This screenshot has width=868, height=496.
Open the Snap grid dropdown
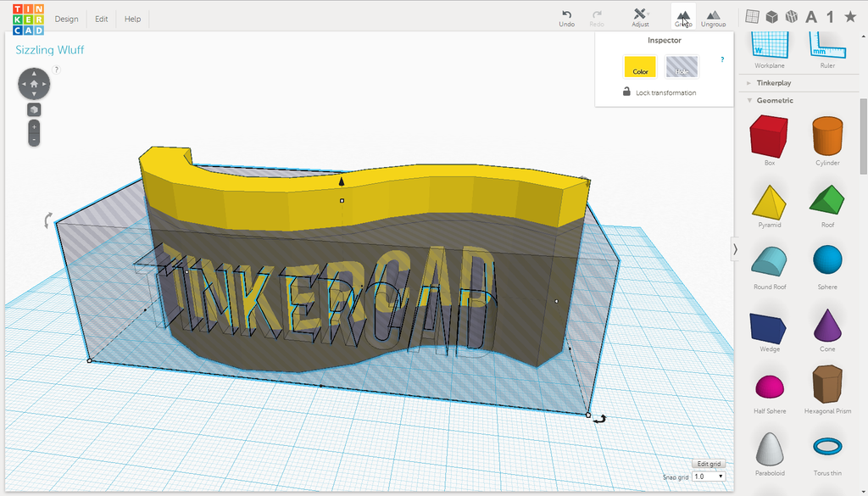tap(709, 476)
